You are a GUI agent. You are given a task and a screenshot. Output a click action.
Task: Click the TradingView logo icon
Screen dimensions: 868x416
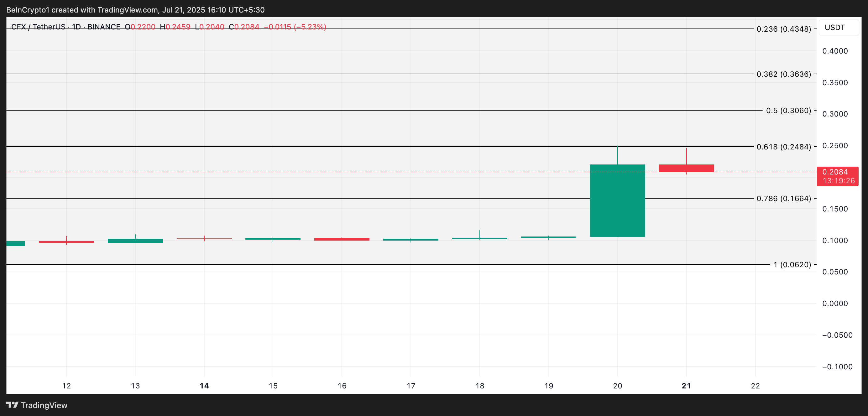click(x=13, y=405)
